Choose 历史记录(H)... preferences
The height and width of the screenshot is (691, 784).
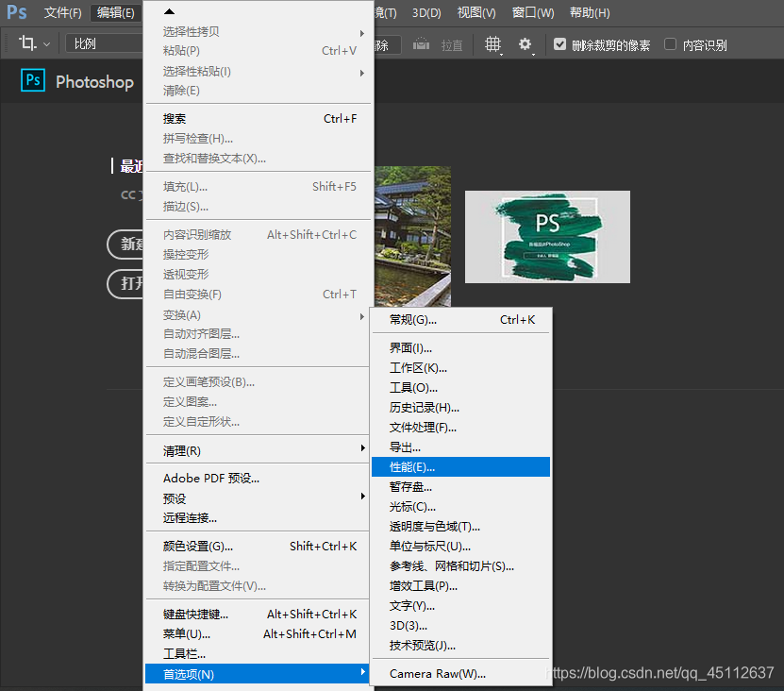tap(461, 407)
